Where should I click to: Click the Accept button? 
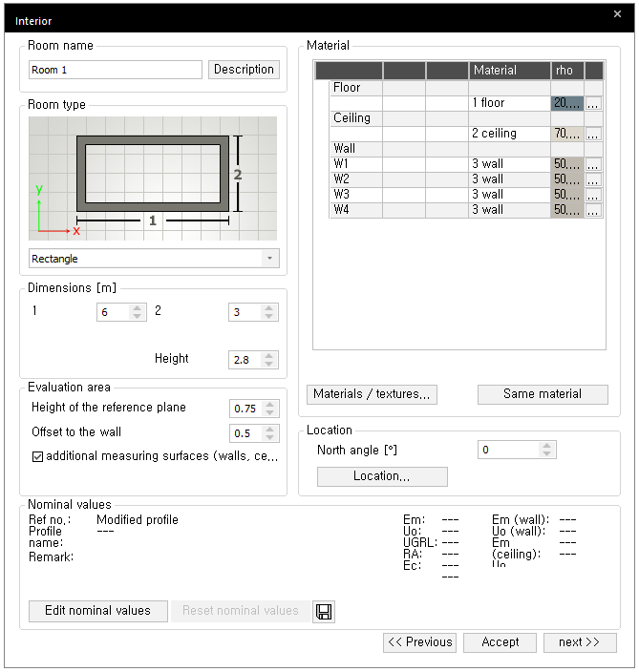pyautogui.click(x=501, y=642)
